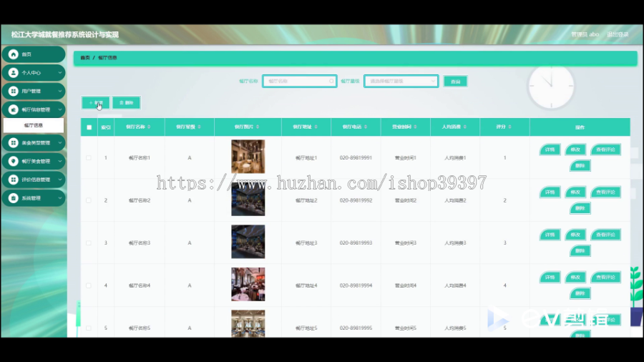Click the 删除 batch delete button above table

(127, 102)
